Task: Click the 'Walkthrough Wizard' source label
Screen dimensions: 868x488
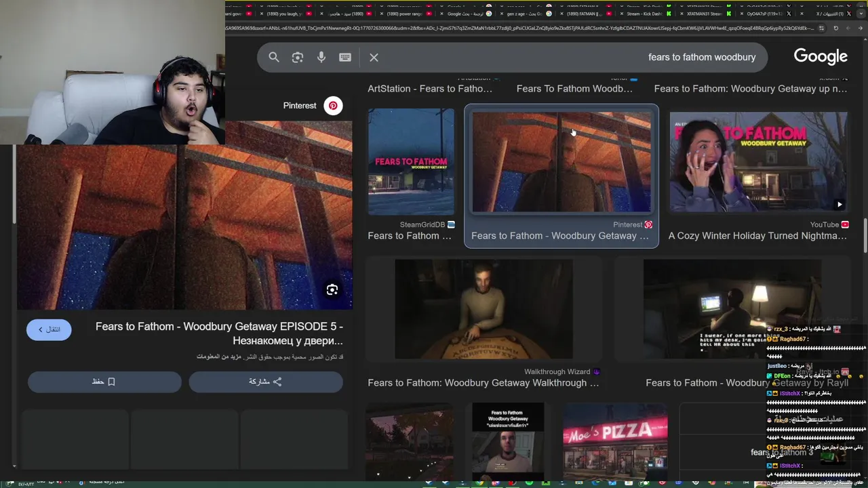Action: point(557,371)
